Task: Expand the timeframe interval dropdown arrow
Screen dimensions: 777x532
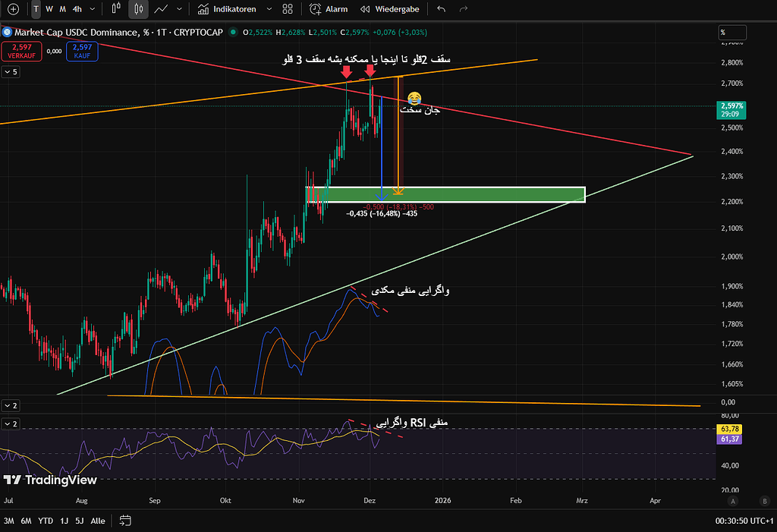Action: 93,9
